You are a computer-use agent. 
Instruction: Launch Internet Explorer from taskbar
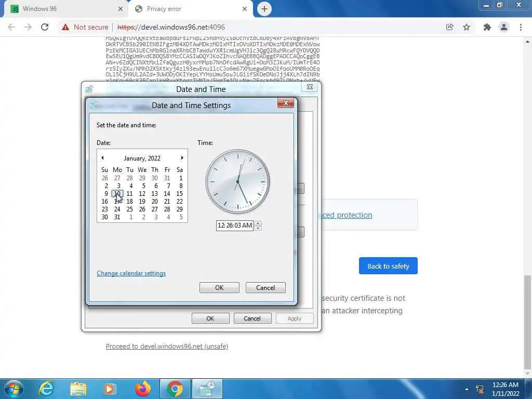[x=46, y=389]
